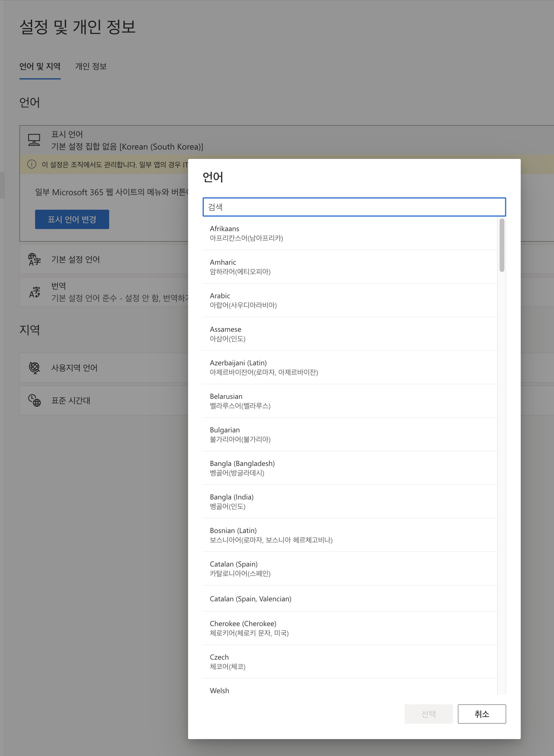Select Cherokee (Cherokee)
The image size is (554, 756).
350,628
